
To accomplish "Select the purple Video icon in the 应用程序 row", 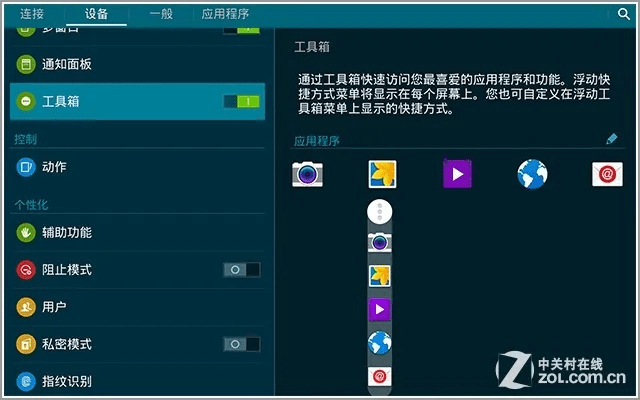I will tap(457, 175).
